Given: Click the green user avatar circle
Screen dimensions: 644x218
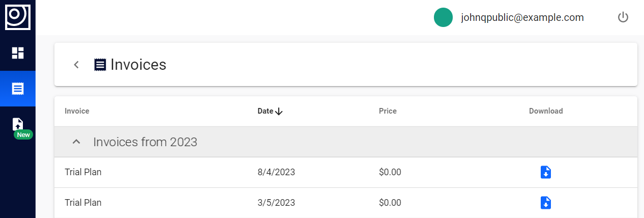Looking at the screenshot, I should tap(443, 17).
